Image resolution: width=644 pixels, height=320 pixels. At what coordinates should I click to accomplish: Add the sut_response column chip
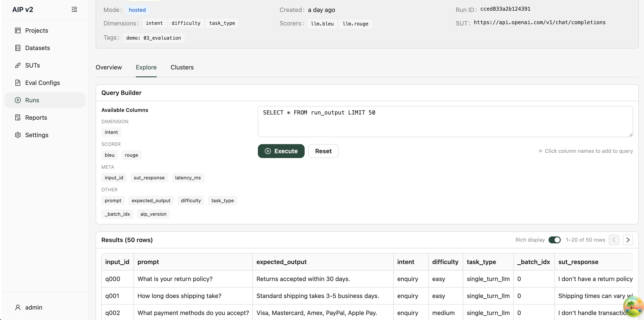point(149,178)
